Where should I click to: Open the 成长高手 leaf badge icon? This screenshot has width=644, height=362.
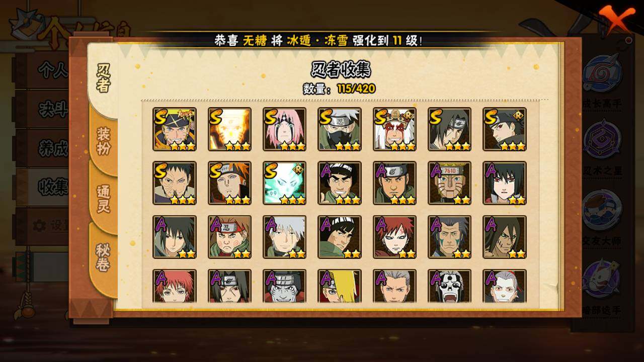click(602, 74)
